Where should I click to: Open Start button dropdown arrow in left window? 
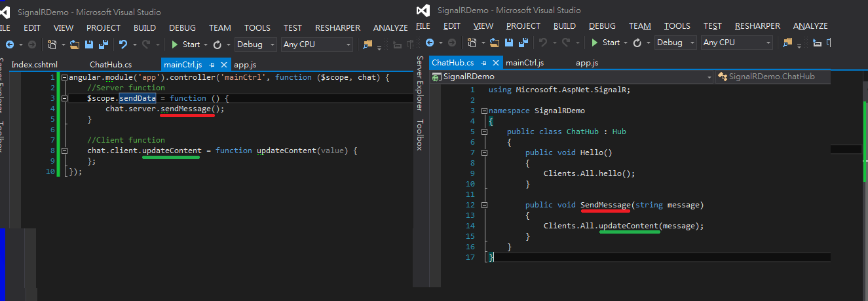tap(206, 44)
